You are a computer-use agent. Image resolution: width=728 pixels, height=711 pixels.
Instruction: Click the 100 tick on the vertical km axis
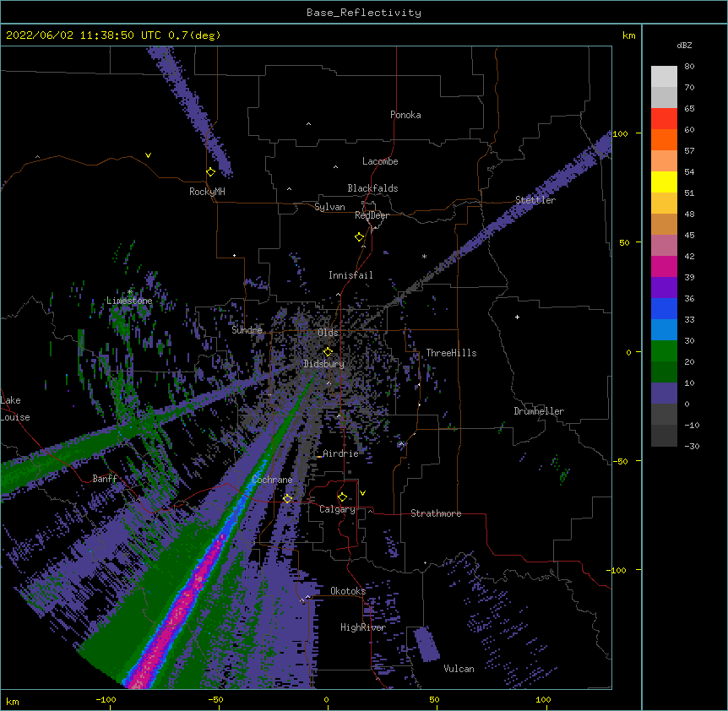tap(620, 133)
